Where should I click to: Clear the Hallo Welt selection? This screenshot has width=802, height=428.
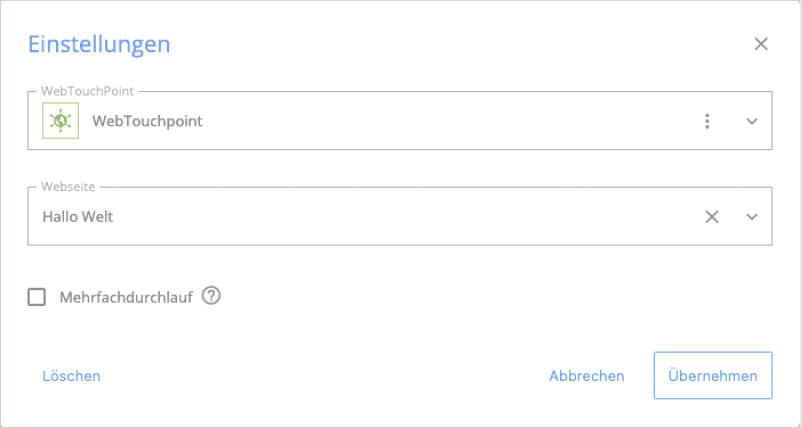(712, 217)
